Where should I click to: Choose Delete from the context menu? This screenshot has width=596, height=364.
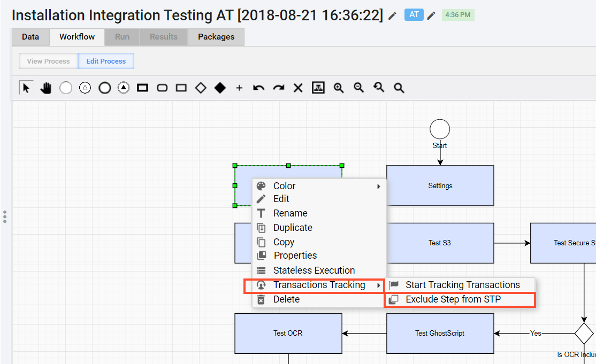(319, 299)
